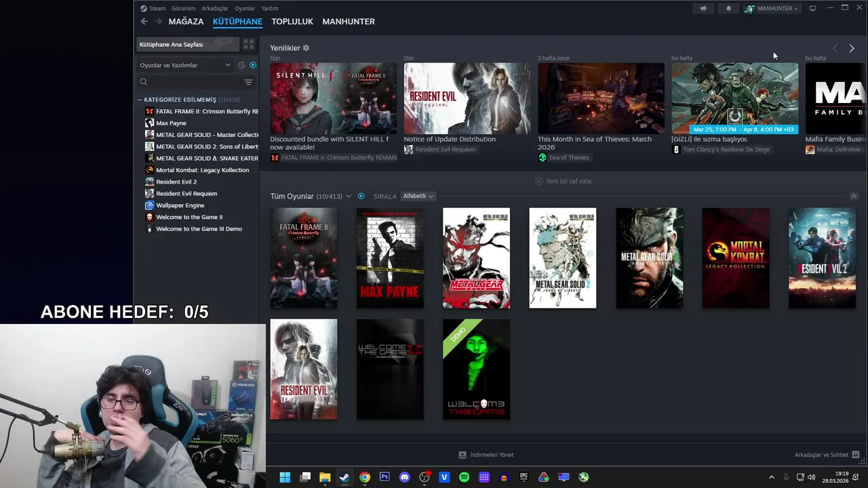Viewport: 868px width, 488px height.
Task: Switch to the KÜTÜPHANE tab
Action: click(x=237, y=22)
